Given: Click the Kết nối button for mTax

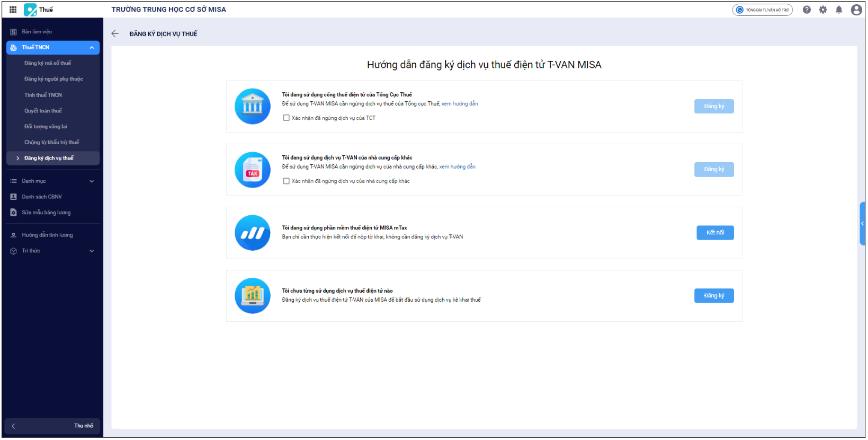Looking at the screenshot, I should 715,233.
